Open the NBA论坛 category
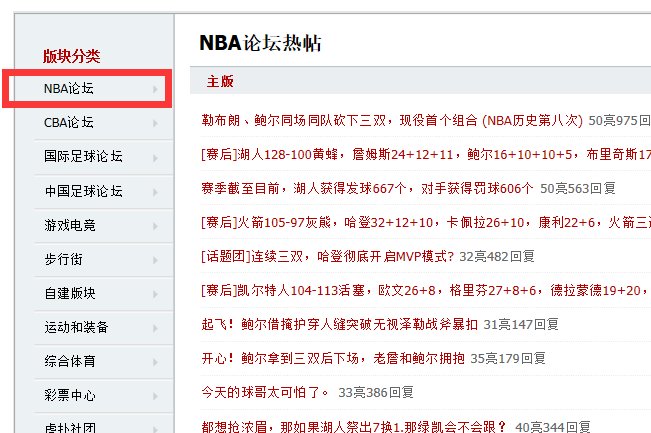 tap(69, 88)
